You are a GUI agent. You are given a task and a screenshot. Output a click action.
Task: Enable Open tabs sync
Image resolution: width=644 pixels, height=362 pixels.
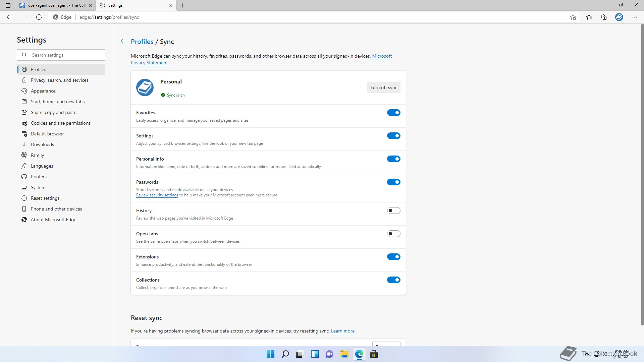tap(394, 234)
